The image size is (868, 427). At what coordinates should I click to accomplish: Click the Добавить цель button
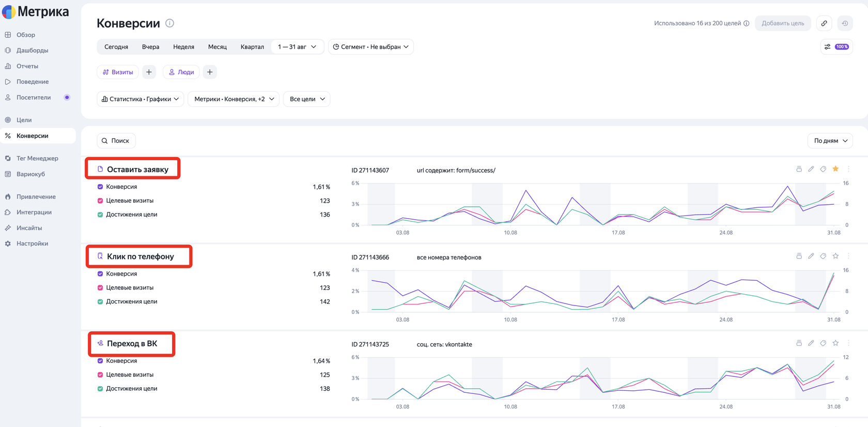click(783, 23)
